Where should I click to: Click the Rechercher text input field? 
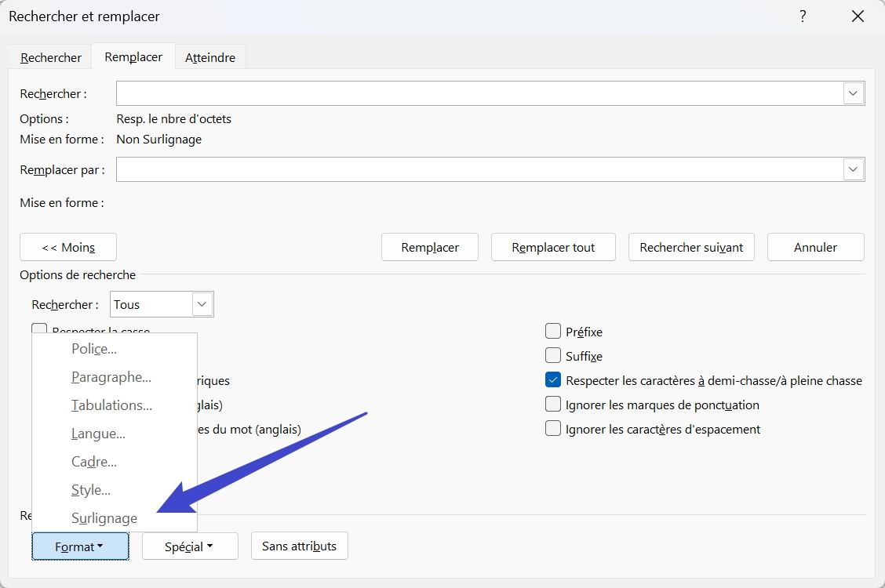point(479,94)
